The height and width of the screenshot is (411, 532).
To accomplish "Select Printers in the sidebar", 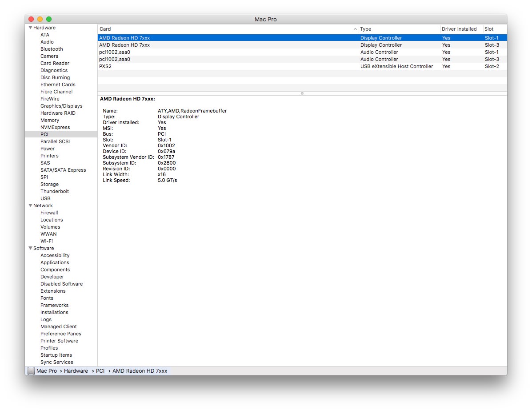I will [x=49, y=156].
